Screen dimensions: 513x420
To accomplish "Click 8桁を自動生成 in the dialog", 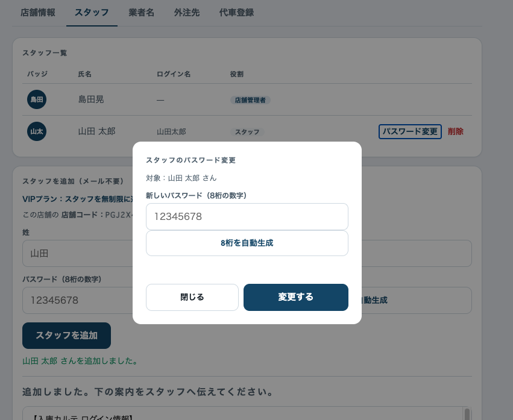I will pyautogui.click(x=247, y=243).
